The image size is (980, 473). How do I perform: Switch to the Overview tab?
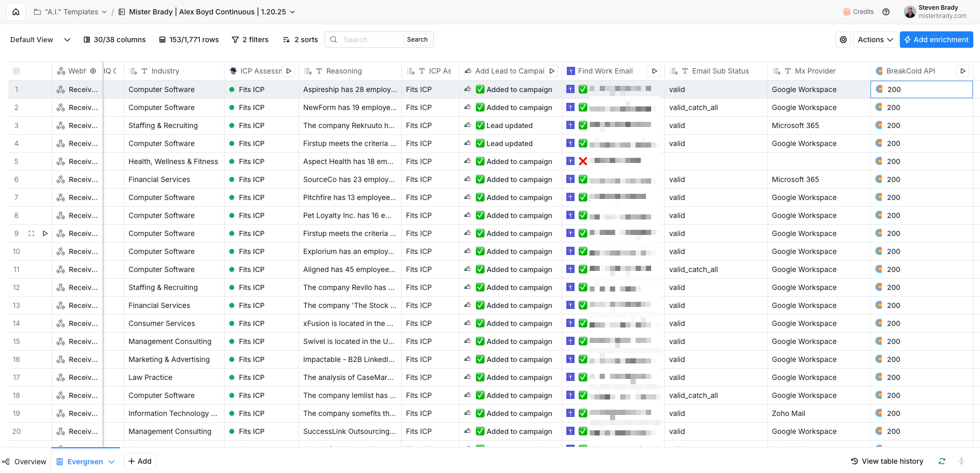point(25,462)
